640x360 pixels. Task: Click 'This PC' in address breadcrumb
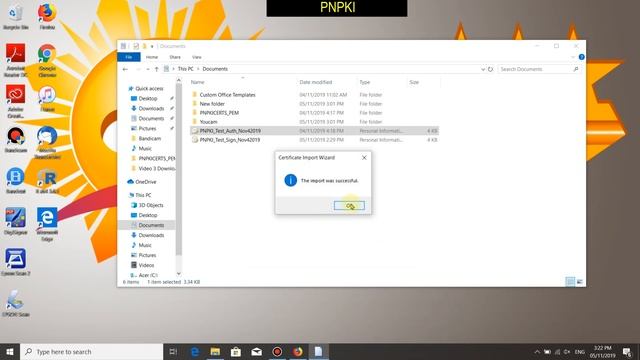185,69
